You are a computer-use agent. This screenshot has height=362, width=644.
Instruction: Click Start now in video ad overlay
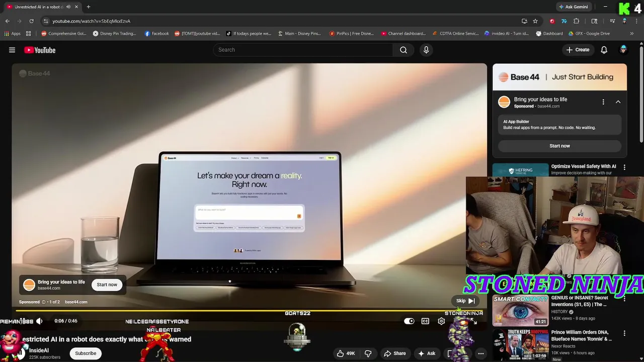point(107,285)
